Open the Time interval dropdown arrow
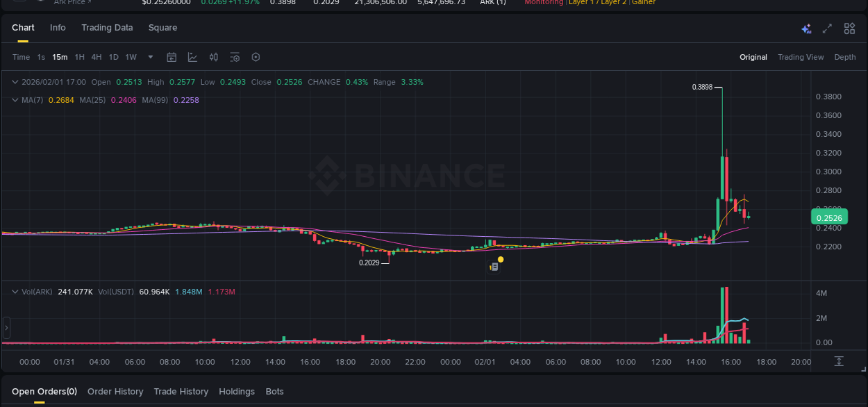The image size is (868, 407). (150, 58)
